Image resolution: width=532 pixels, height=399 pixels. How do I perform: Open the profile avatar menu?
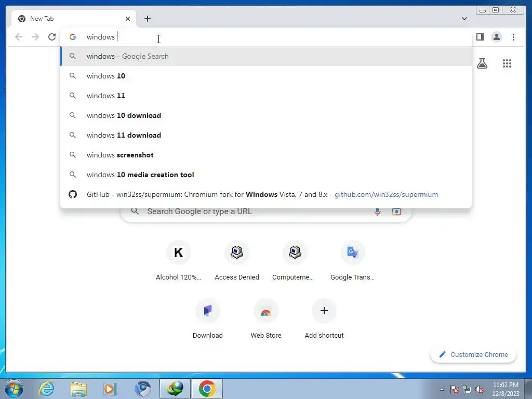click(x=496, y=37)
